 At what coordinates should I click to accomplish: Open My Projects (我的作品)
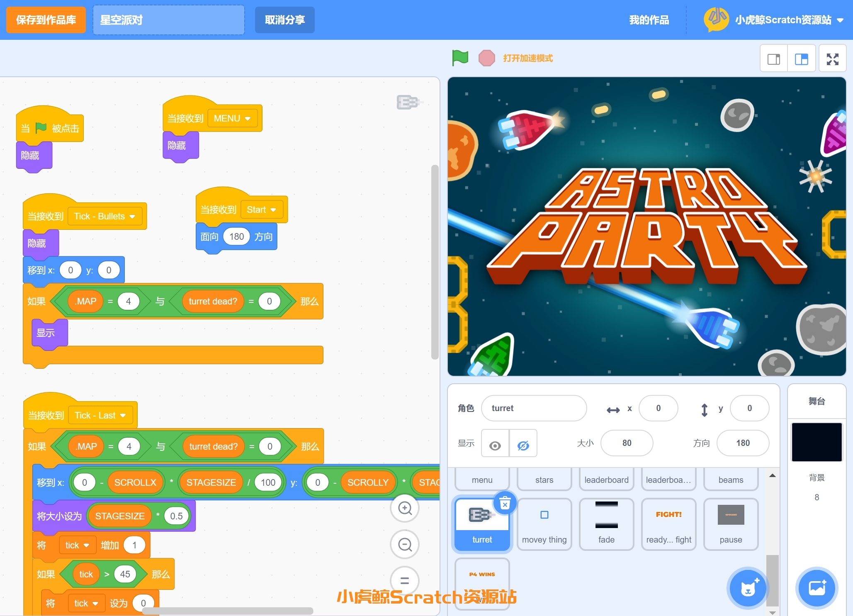(x=649, y=20)
